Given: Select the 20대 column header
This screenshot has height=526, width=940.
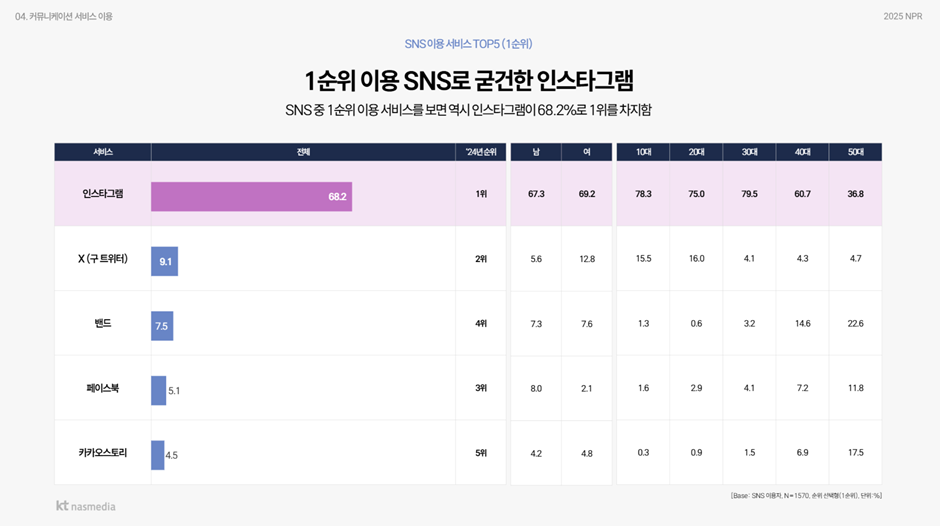Looking at the screenshot, I should pos(696,152).
